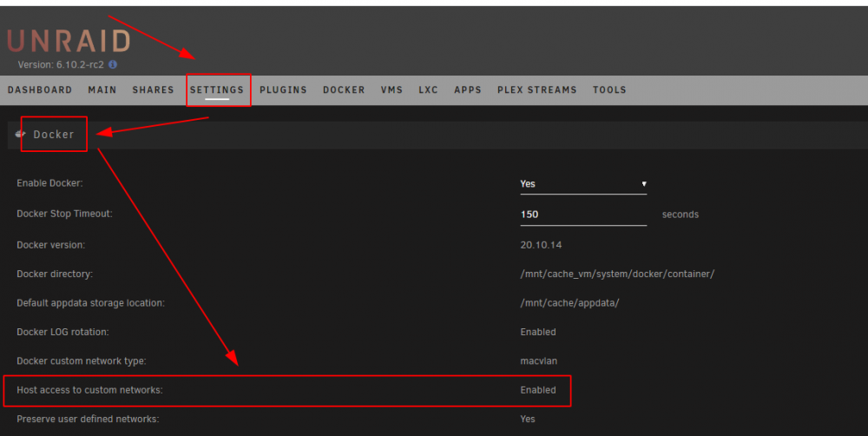
Task: Open the Plugins tab
Action: [284, 89]
